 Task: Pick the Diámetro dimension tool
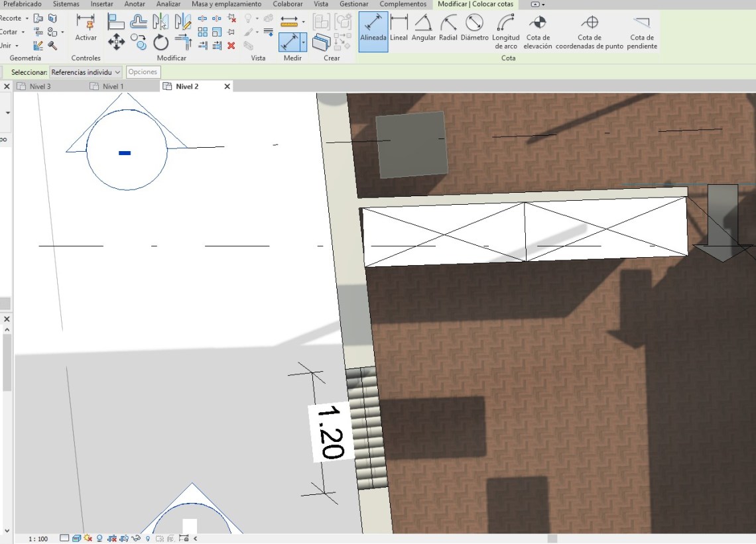click(x=474, y=28)
